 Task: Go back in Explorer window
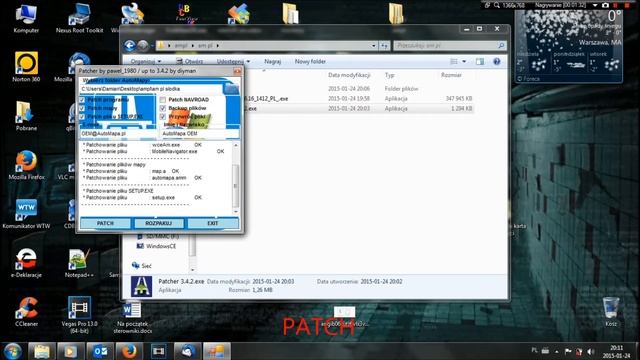click(130, 45)
